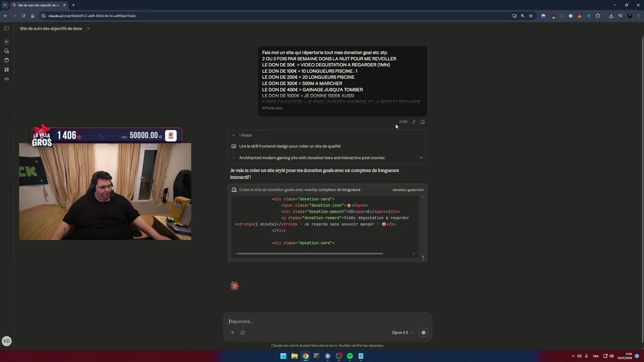This screenshot has width=644, height=362.
Task: Open the orange fox extension icon
Action: (x=580, y=16)
